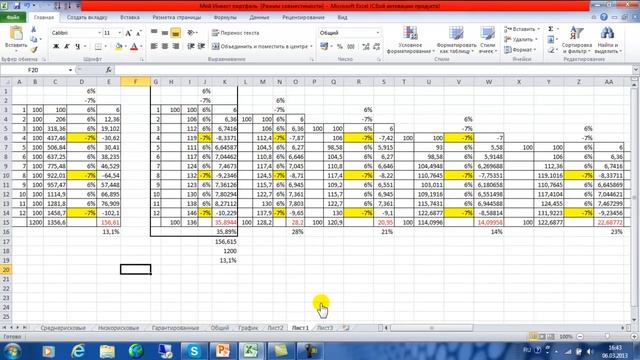Toggle Center horizontal alignment
Screen dimensions: 640x360
pos(164,47)
